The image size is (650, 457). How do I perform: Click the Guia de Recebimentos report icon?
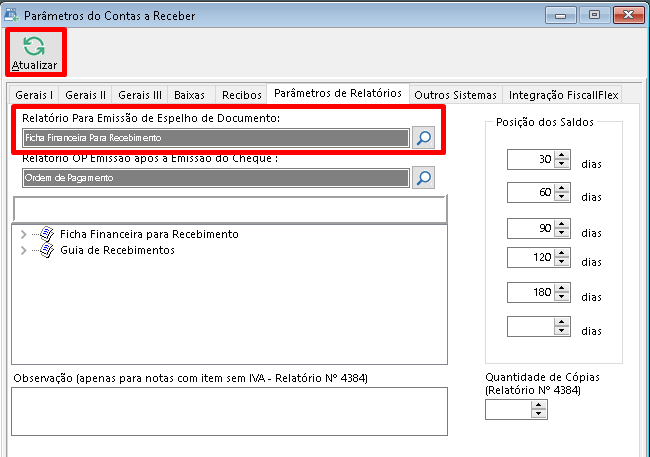point(47,250)
